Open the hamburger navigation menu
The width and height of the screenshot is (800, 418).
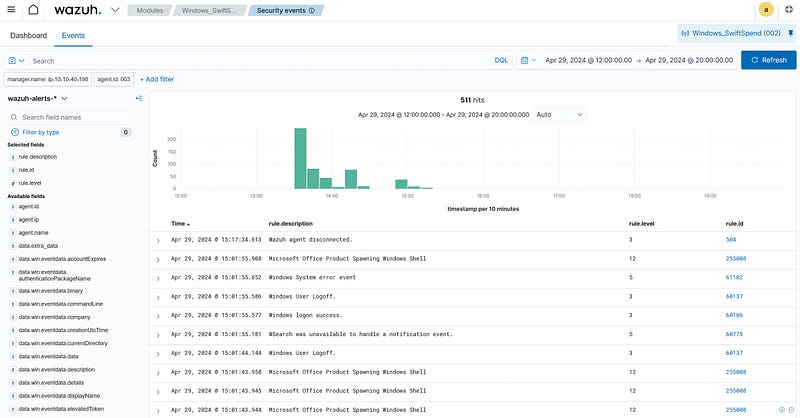[x=12, y=10]
